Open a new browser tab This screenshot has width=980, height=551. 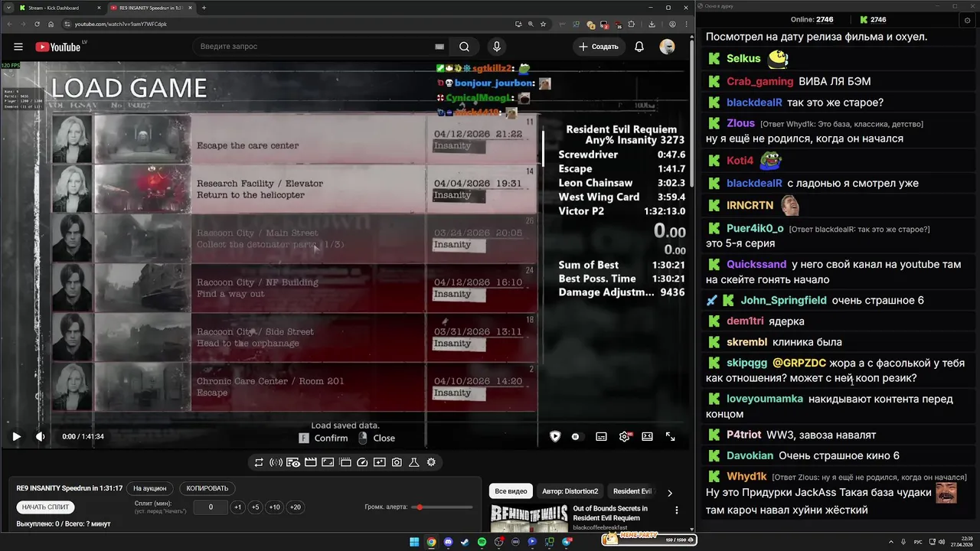coord(204,8)
